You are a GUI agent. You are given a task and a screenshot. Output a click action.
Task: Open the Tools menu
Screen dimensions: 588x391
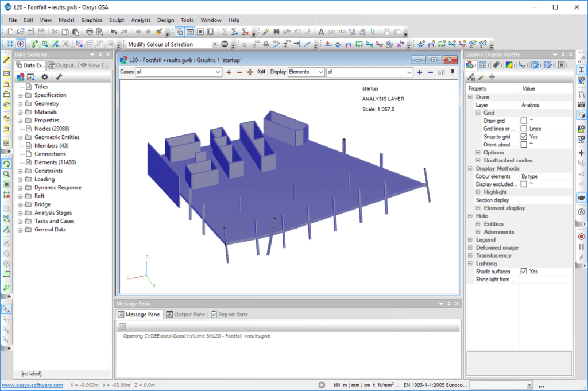coord(187,20)
